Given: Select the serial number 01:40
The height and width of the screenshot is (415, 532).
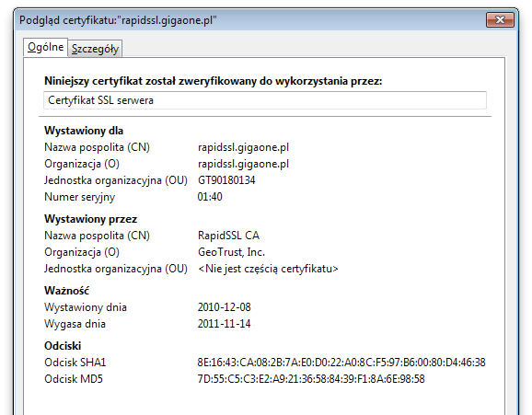Looking at the screenshot, I should 210,197.
